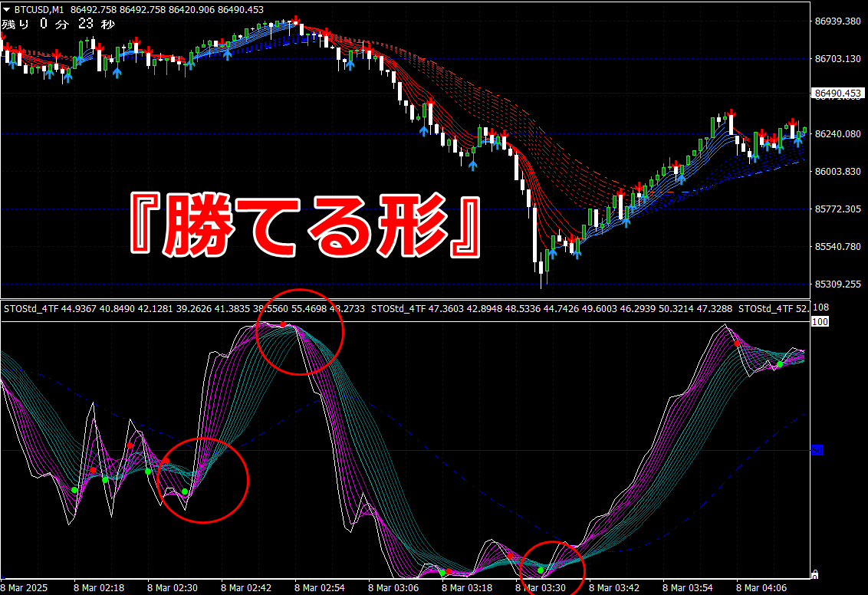The height and width of the screenshot is (595, 868).
Task: Click the 86703.130 price axis label
Action: click(x=837, y=59)
